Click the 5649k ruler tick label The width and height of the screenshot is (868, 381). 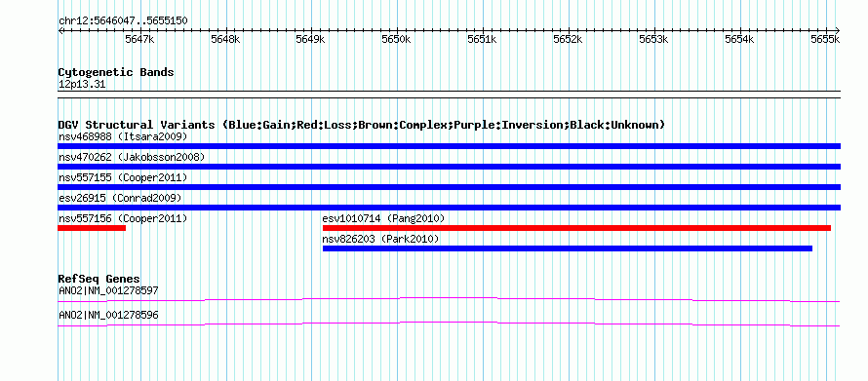coord(310,39)
